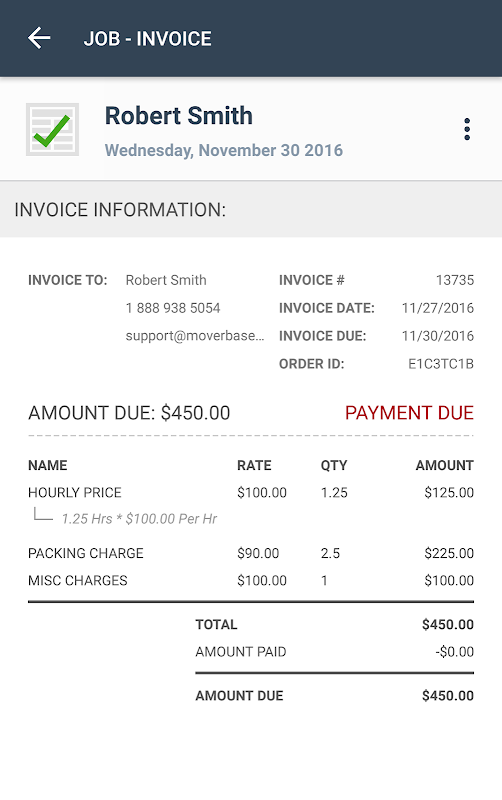Select the JOB - INVOICE header title

(x=147, y=39)
